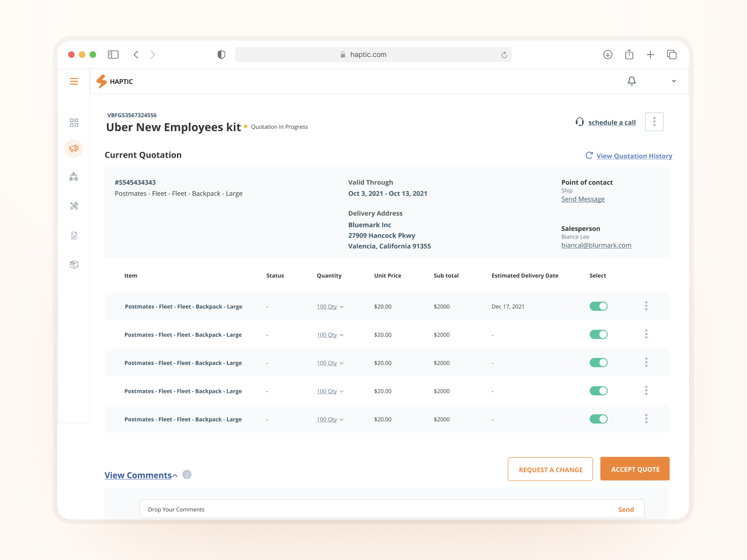This screenshot has width=747, height=560.
Task: Click the three-dot menu beside schedule a call
Action: pyautogui.click(x=654, y=122)
